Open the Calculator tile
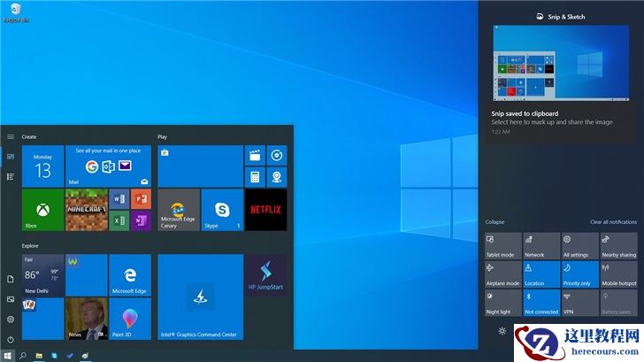 click(x=255, y=177)
